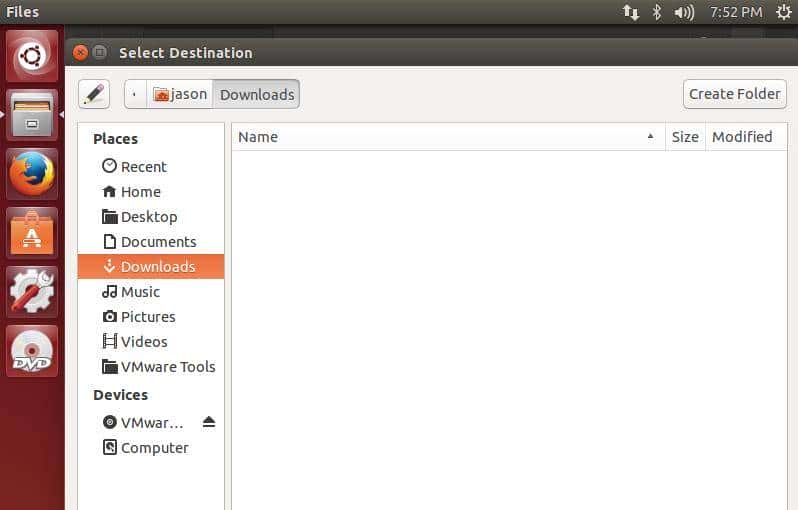
Task: Click the Desktop folder icon
Action: coord(109,216)
